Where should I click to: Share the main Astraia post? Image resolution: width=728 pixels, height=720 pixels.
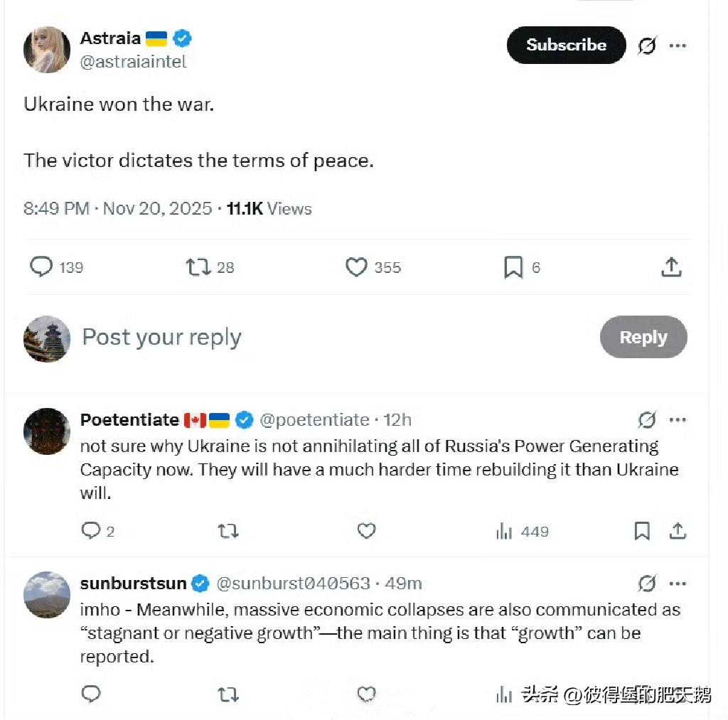pos(671,267)
